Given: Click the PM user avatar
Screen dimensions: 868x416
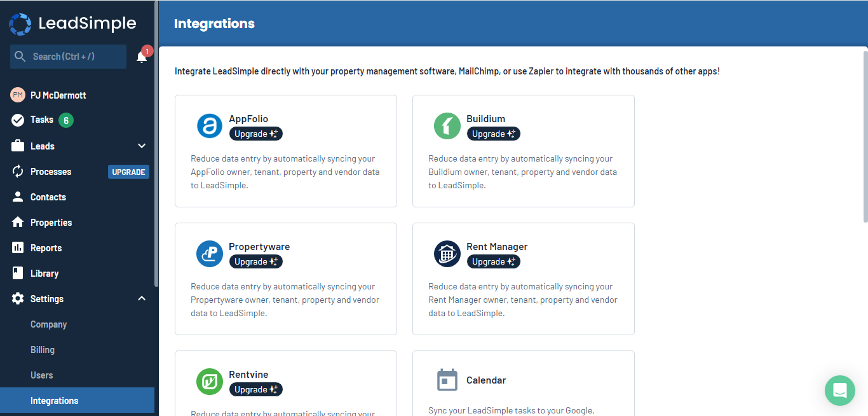Looking at the screenshot, I should click(x=18, y=95).
